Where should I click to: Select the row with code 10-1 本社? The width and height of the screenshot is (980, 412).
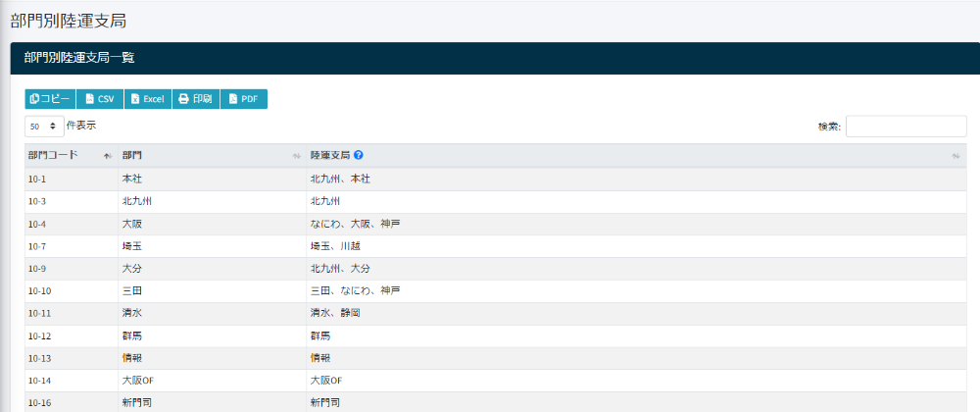click(x=39, y=179)
